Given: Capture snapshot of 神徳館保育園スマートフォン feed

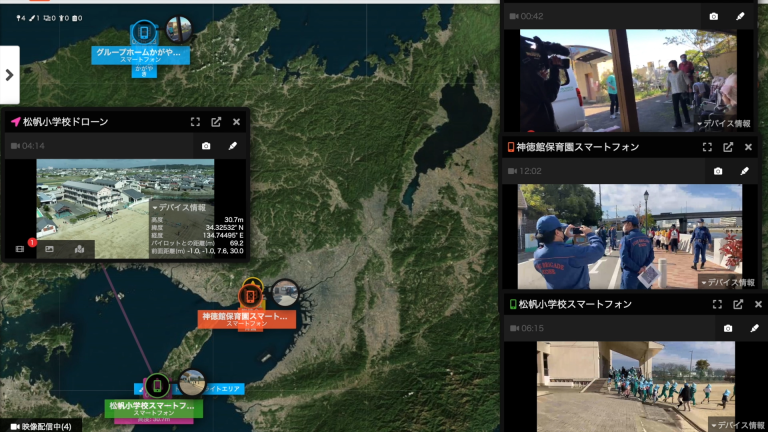Looking at the screenshot, I should 717,171.
